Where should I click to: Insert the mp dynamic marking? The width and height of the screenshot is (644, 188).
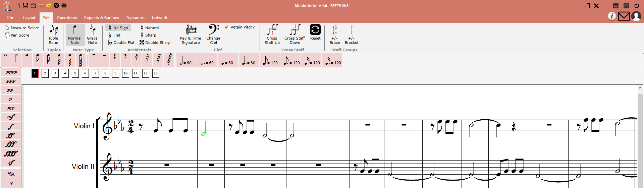pyautogui.click(x=11, y=109)
